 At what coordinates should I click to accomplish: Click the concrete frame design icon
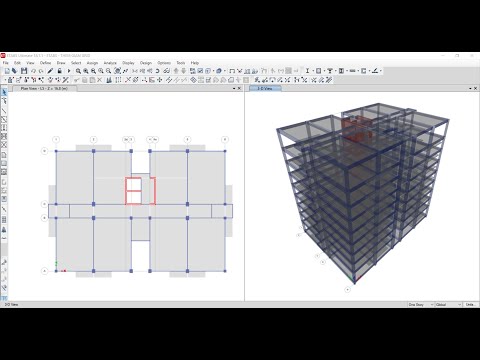click(x=319, y=71)
